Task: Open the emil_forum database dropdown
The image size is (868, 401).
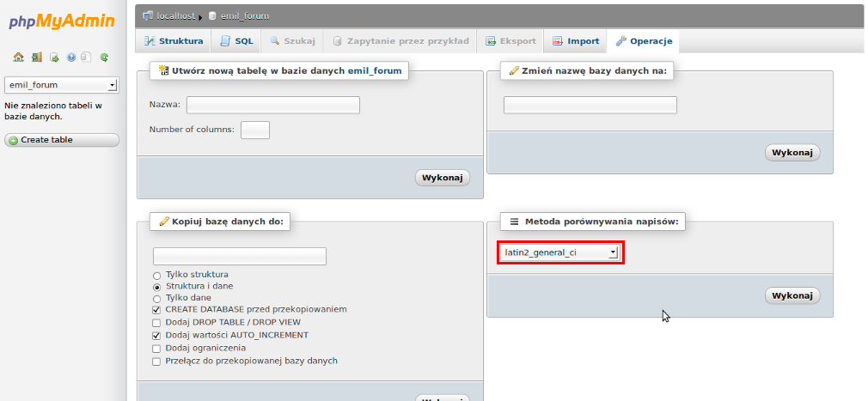Action: click(x=61, y=85)
